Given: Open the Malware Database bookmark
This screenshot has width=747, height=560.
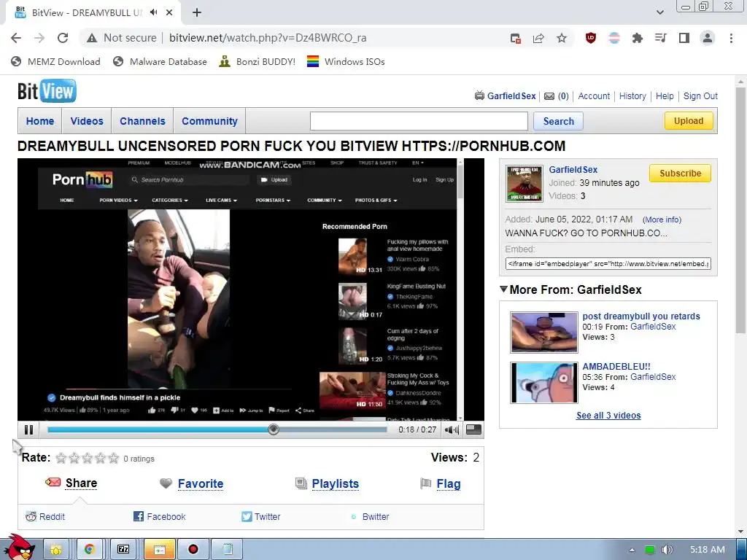Looking at the screenshot, I should 160,61.
